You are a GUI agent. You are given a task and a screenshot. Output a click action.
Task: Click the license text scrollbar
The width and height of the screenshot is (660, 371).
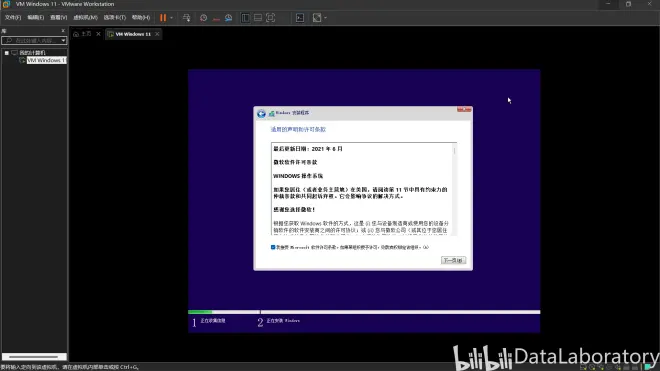pos(454,189)
